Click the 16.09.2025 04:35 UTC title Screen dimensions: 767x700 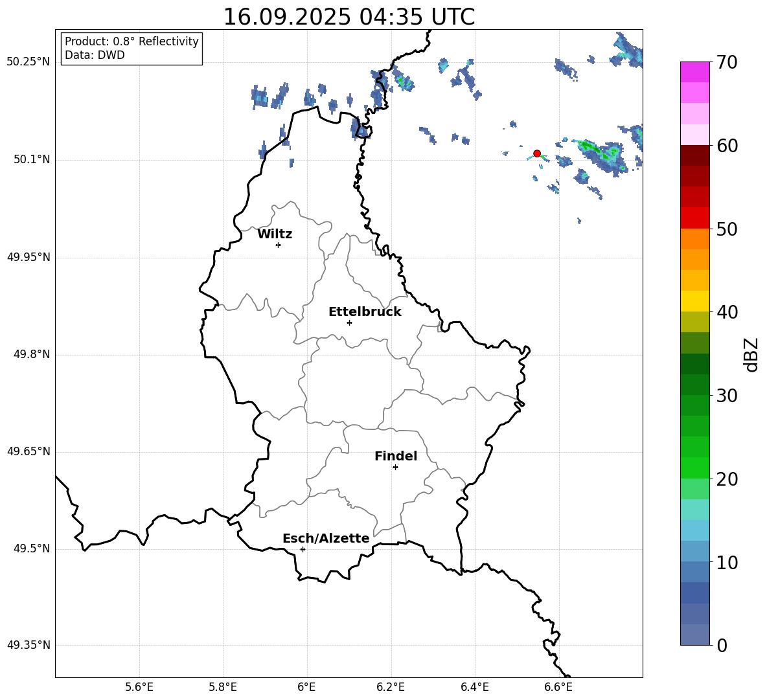coord(349,17)
